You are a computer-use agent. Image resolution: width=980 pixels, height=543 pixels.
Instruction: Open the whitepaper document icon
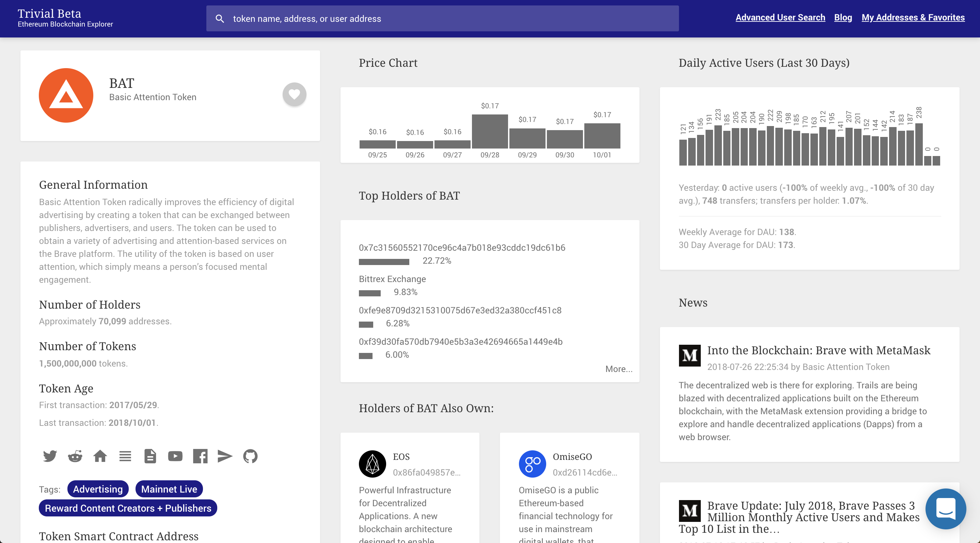tap(150, 455)
